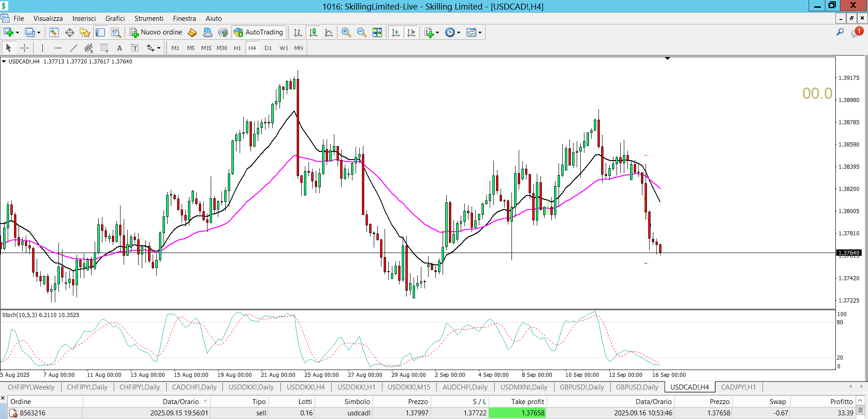Image resolution: width=868 pixels, height=419 pixels.
Task: Select the Text tool A
Action: 120,48
